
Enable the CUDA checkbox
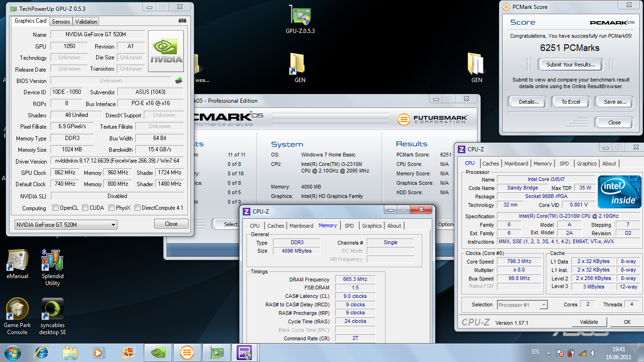85,208
